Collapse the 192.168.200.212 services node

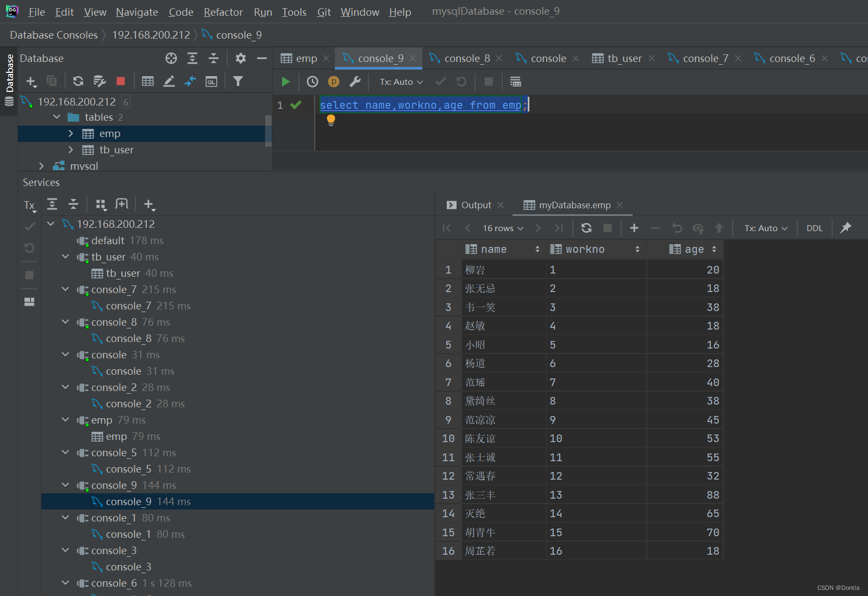pos(51,224)
